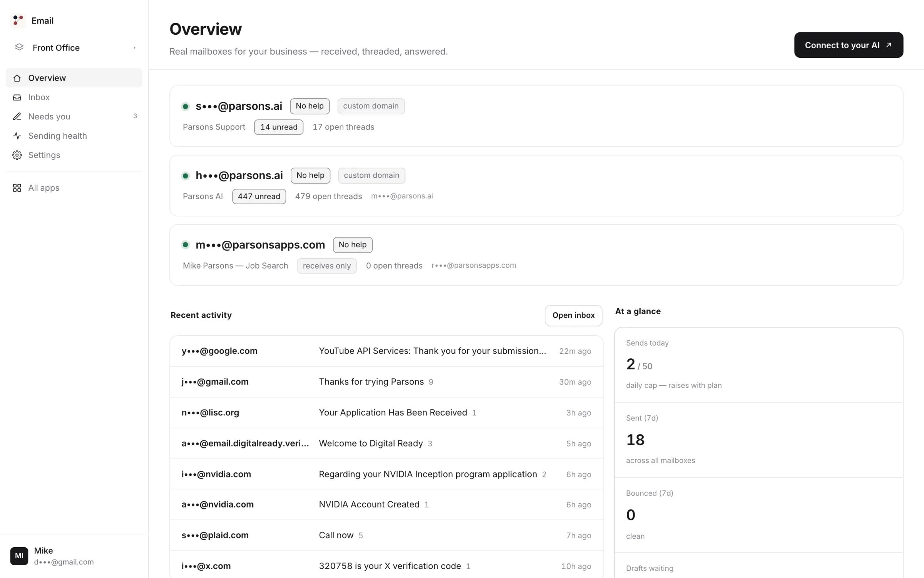Viewport: 924px width, 578px height.
Task: Open the Inbox menu item
Action: (74, 97)
